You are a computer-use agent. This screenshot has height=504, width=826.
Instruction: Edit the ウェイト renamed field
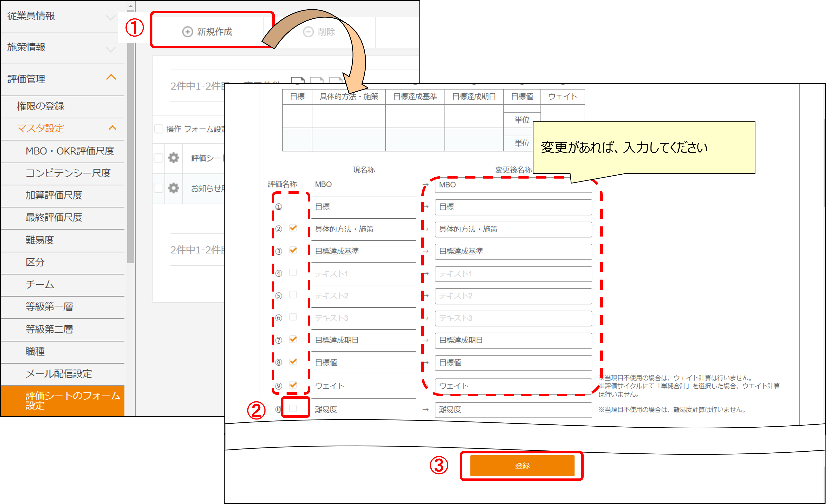click(513, 386)
